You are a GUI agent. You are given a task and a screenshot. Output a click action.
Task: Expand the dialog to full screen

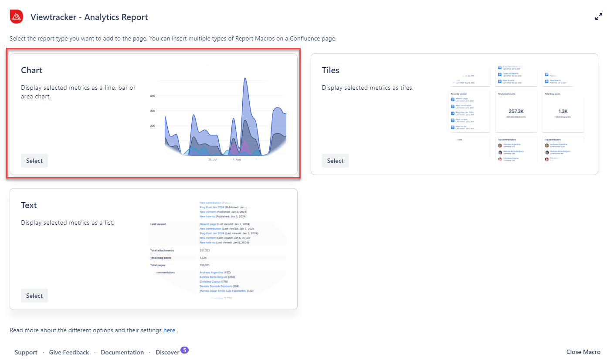[599, 17]
